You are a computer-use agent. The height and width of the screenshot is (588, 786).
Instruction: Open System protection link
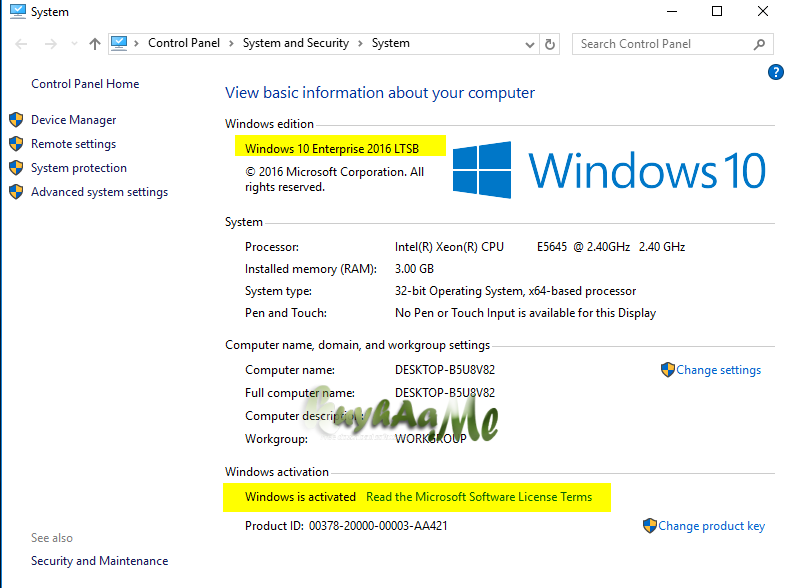pos(79,168)
